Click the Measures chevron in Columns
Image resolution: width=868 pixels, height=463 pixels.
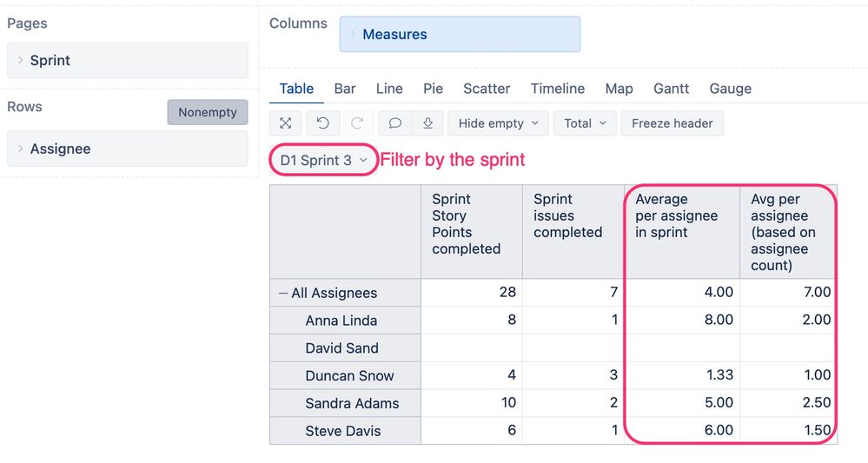coord(353,34)
